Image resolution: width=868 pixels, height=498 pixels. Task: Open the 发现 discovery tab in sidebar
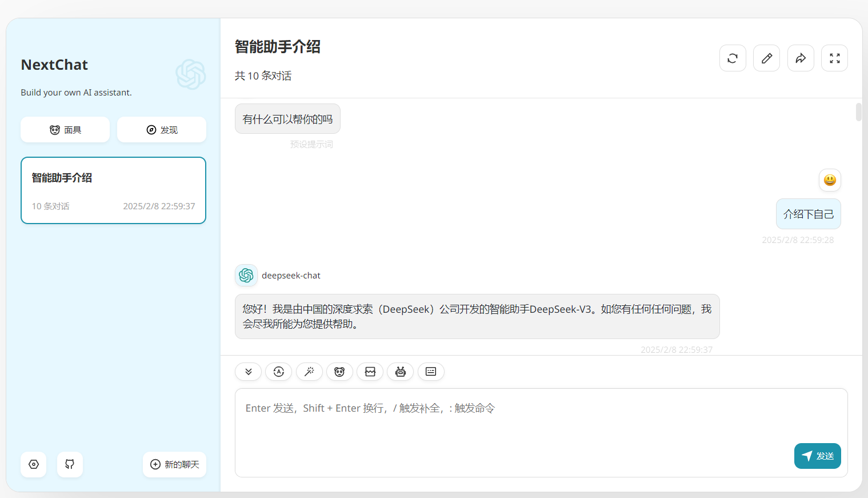click(162, 130)
